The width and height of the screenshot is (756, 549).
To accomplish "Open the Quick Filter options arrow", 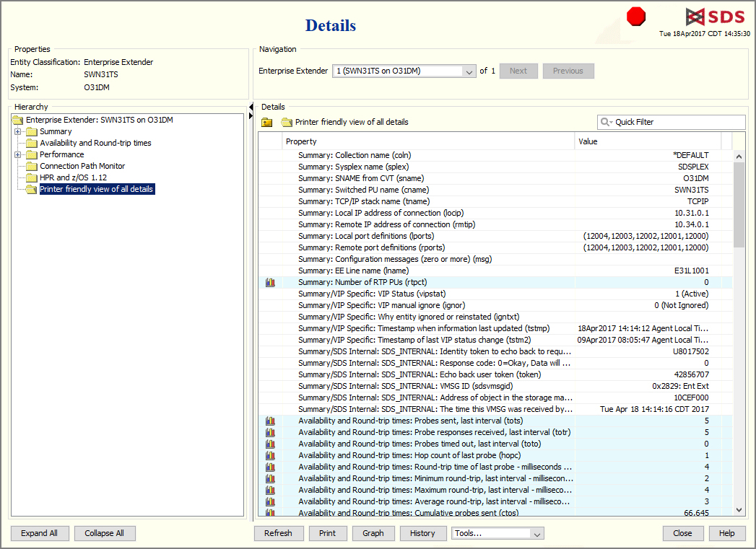I will [x=612, y=123].
